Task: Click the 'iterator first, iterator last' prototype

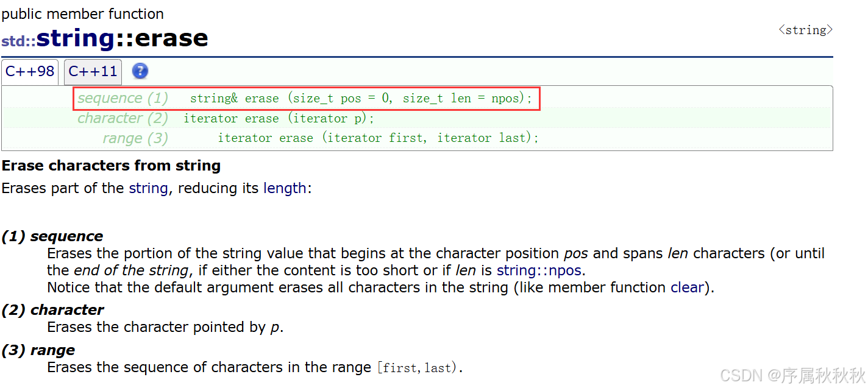Action: point(378,138)
